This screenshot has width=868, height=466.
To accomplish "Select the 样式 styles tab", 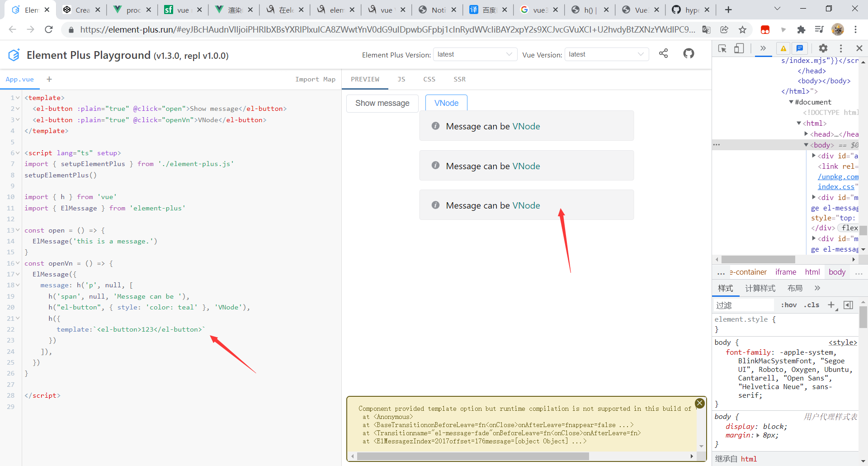I will click(x=726, y=288).
